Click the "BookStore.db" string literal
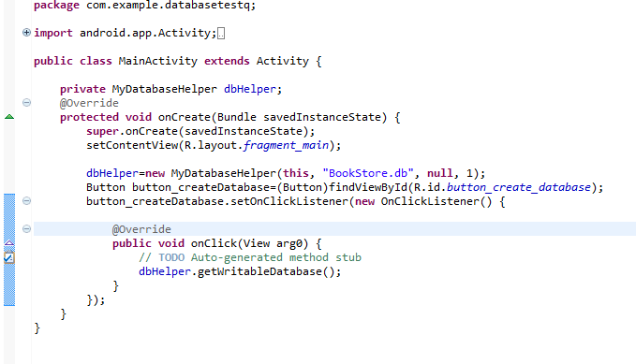 coord(368,173)
